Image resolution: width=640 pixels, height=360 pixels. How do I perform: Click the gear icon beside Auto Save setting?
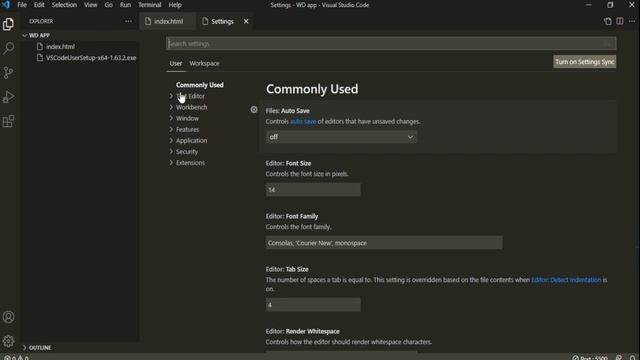tap(254, 109)
